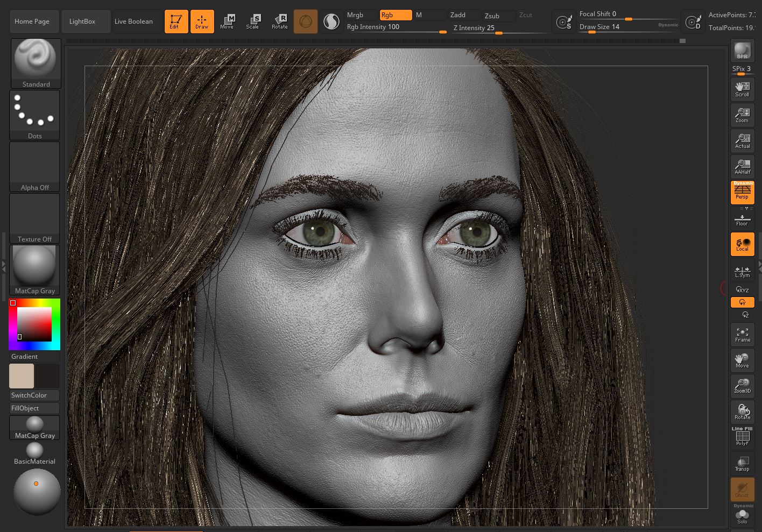Toggle Persp perspective view

[x=743, y=193]
